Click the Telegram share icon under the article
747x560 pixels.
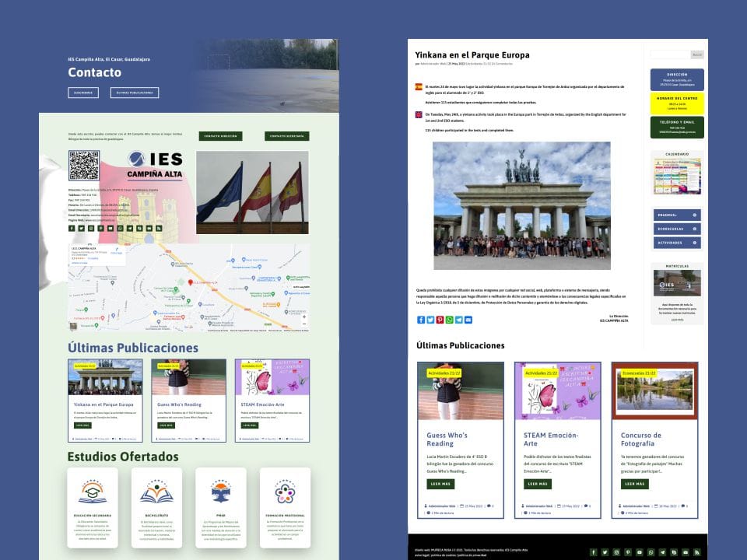[458, 320]
